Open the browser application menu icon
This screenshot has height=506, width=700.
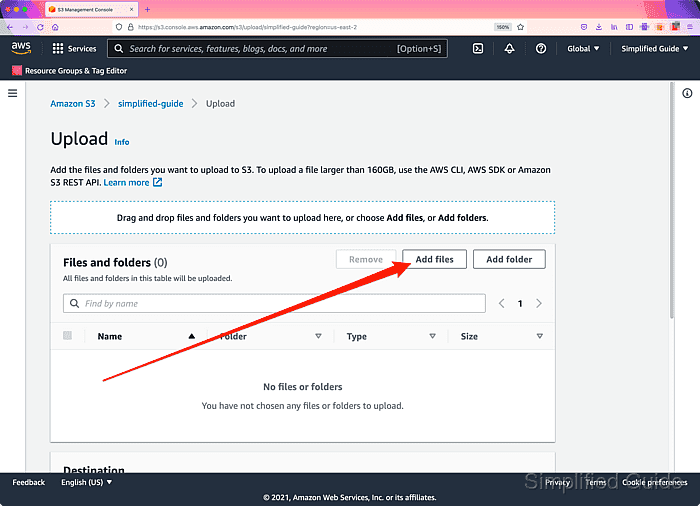click(690, 27)
